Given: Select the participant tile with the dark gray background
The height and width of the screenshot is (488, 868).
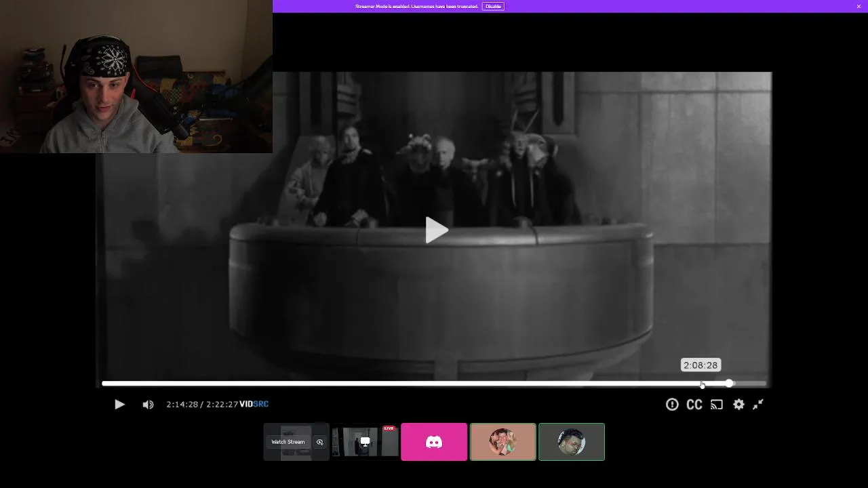Looking at the screenshot, I should coord(572,442).
